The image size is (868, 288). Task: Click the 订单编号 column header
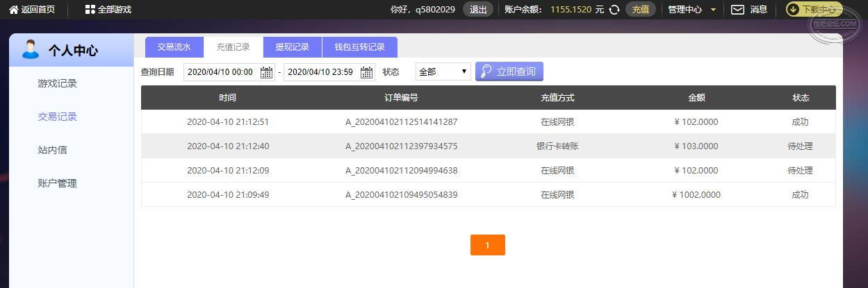[401, 98]
